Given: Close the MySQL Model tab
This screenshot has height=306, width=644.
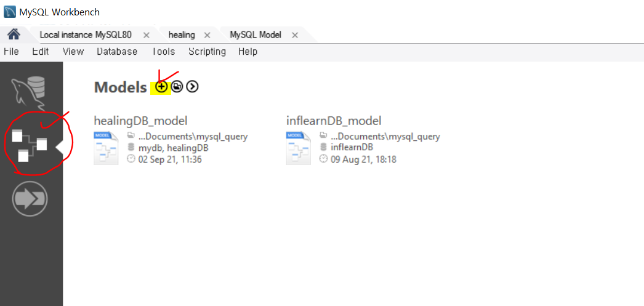Looking at the screenshot, I should (294, 35).
